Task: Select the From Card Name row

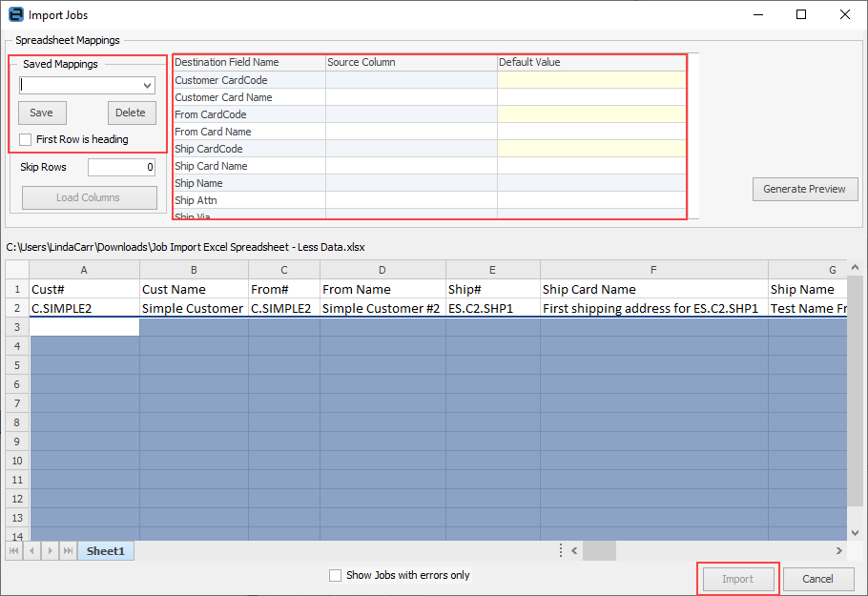Action: pos(429,132)
